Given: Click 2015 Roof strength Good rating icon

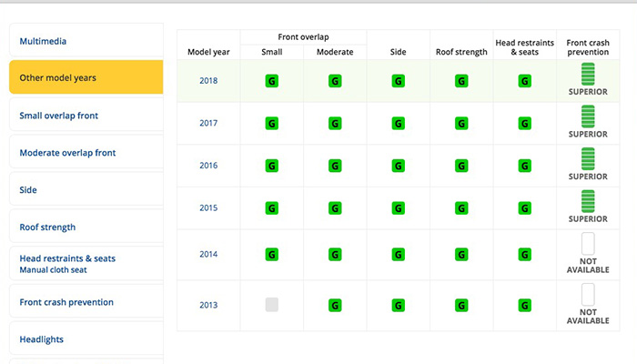Looking at the screenshot, I should point(461,208).
